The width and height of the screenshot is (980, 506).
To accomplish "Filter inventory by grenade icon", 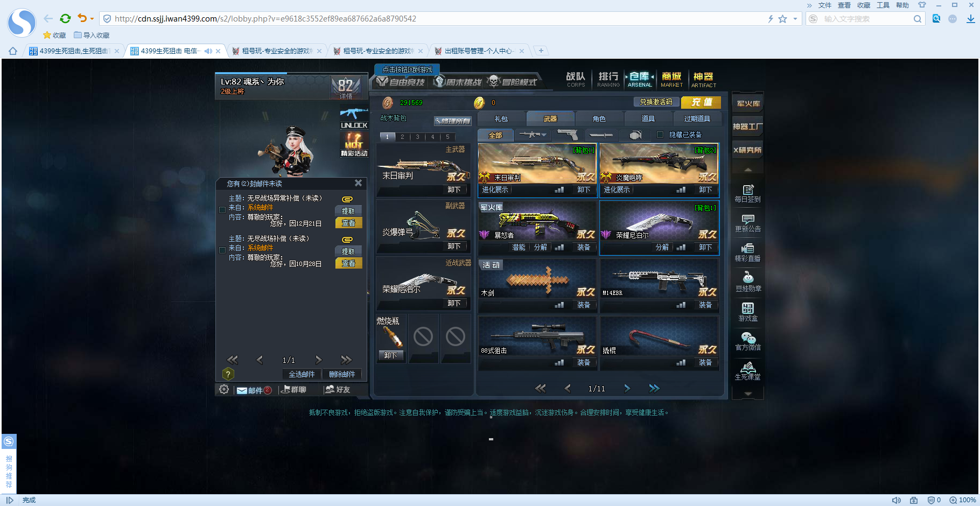I will click(x=635, y=135).
